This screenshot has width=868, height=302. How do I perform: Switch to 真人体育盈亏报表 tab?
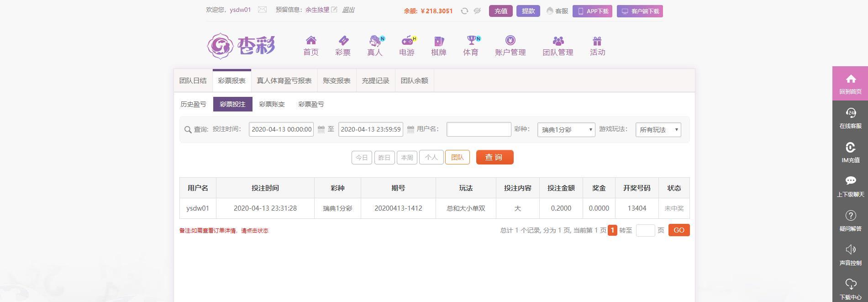284,80
